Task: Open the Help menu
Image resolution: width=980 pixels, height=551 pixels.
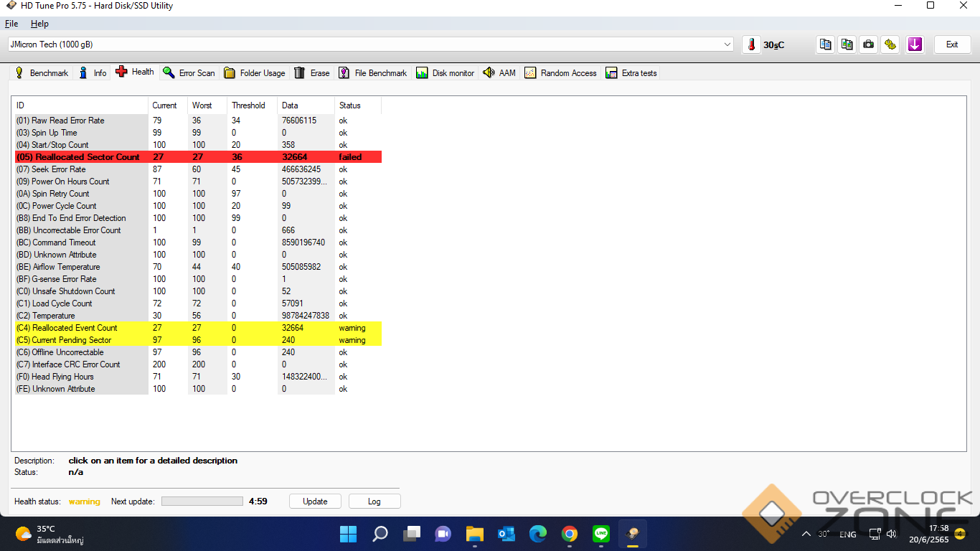Action: [x=39, y=24]
